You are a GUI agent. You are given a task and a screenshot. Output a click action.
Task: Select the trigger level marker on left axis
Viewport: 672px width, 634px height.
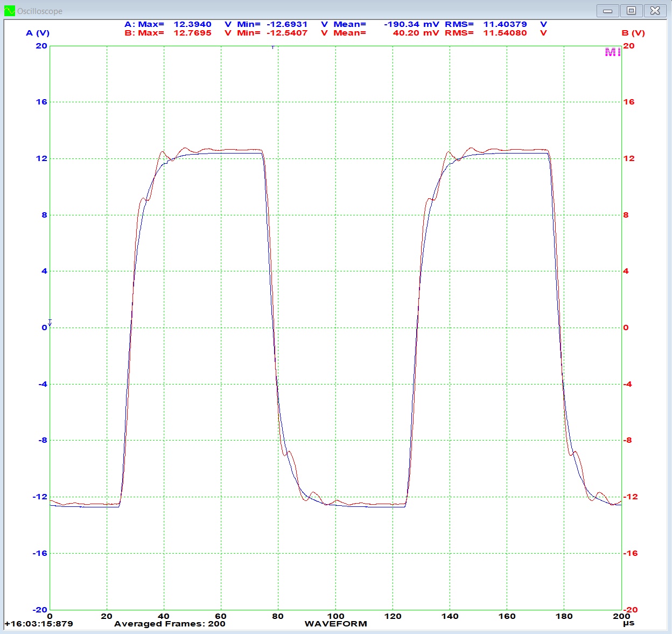pyautogui.click(x=50, y=323)
